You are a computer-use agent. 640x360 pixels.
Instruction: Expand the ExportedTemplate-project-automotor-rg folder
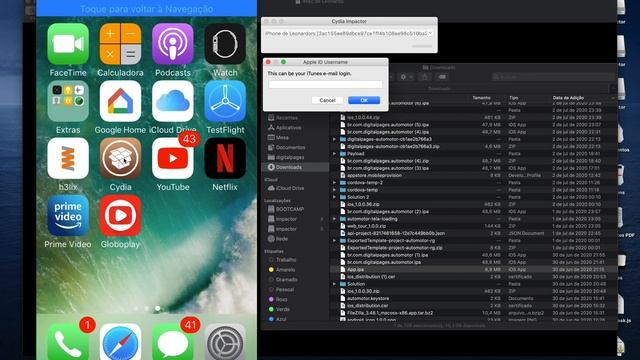tap(334, 240)
